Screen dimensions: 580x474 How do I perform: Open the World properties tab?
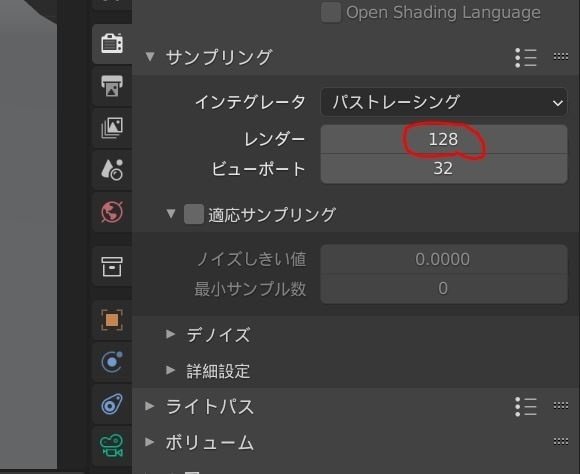point(112,212)
